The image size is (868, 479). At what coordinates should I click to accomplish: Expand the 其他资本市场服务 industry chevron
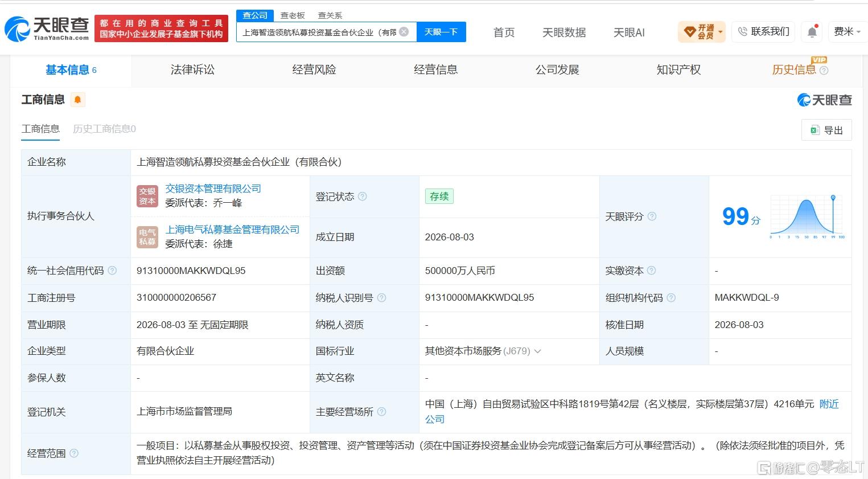click(538, 351)
